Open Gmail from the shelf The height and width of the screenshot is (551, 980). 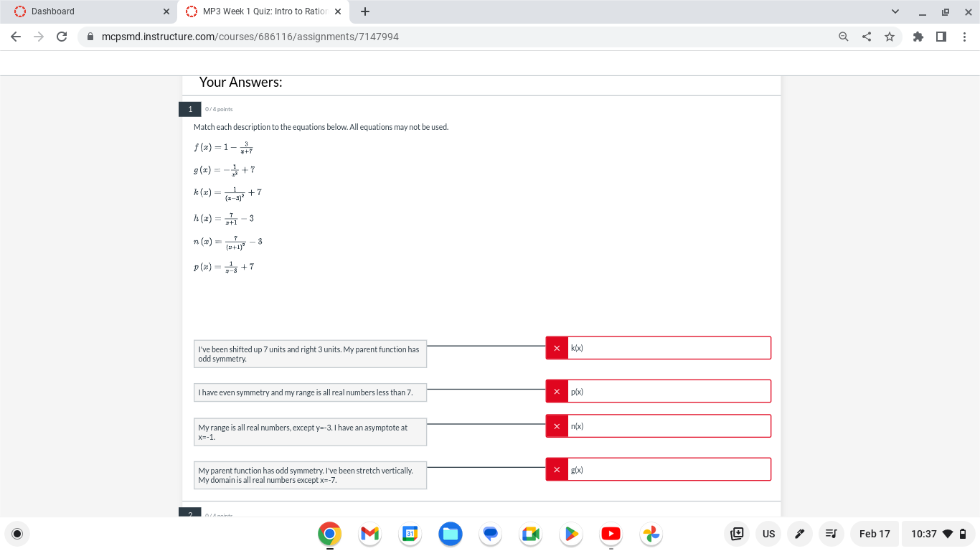[369, 534]
